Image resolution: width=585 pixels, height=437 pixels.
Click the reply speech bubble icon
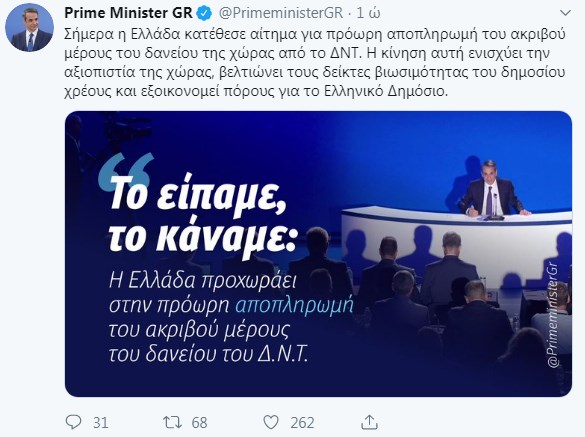coord(73,422)
